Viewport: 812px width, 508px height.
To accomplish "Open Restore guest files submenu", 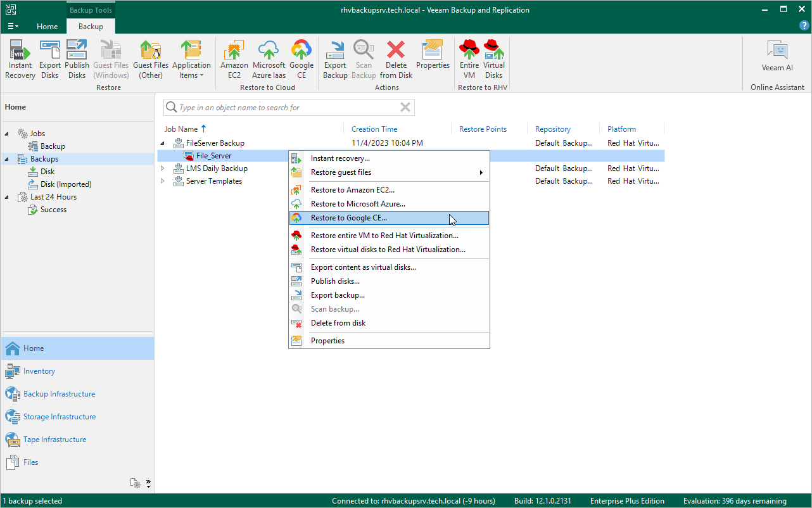I will 390,172.
